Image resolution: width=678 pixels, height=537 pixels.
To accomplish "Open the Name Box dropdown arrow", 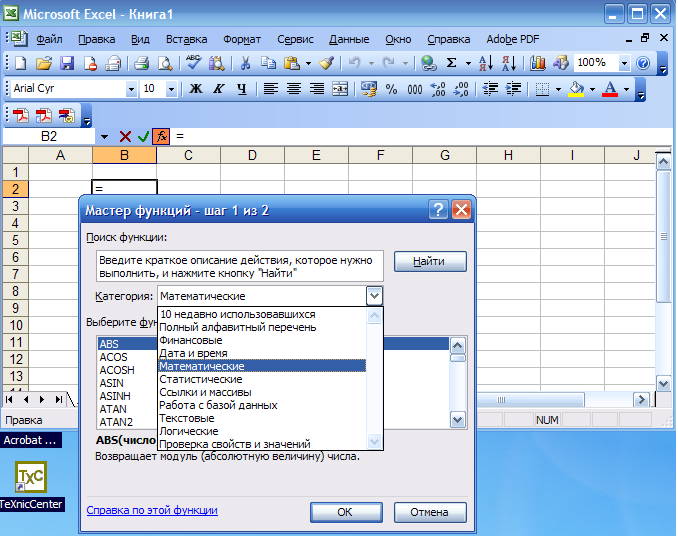I will tap(104, 137).
